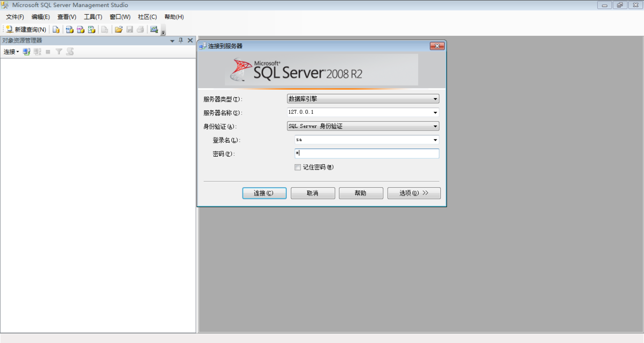This screenshot has width=644, height=343.
Task: Open the 编辑(E) menu
Action: (41, 17)
